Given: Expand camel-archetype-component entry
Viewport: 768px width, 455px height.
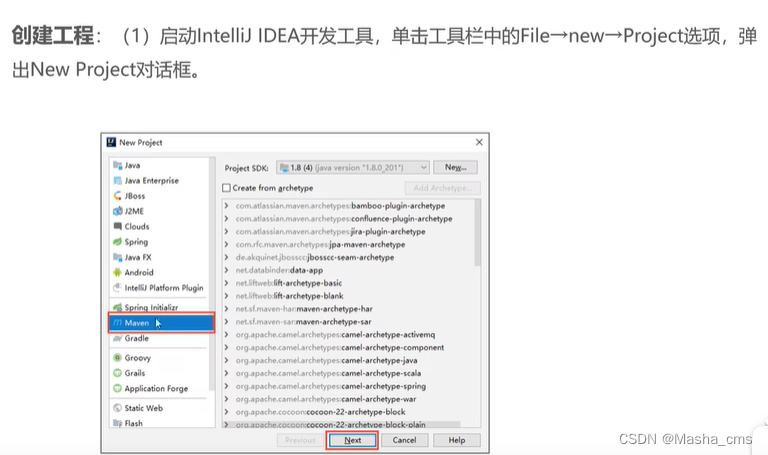Looking at the screenshot, I should click(x=226, y=347).
